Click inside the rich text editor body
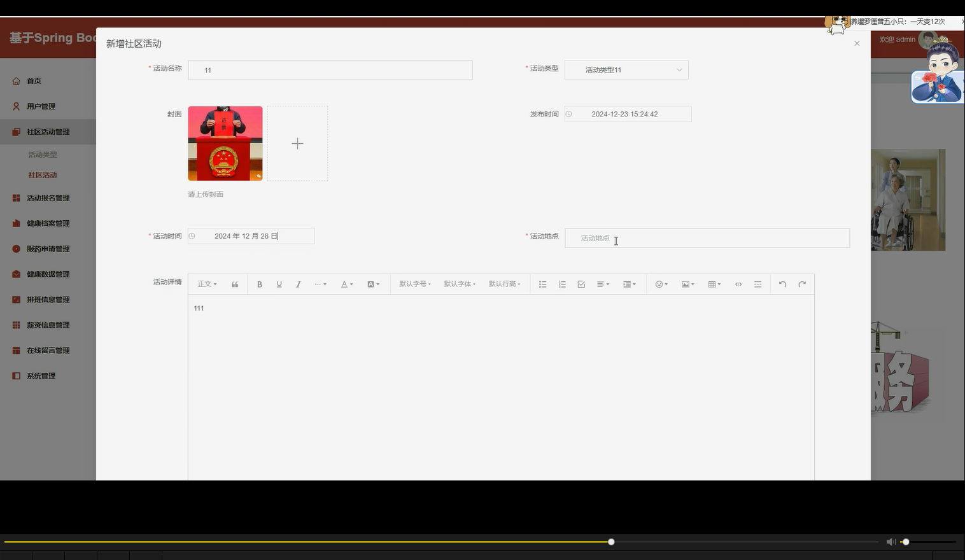Viewport: 965px width, 560px height. (501, 388)
